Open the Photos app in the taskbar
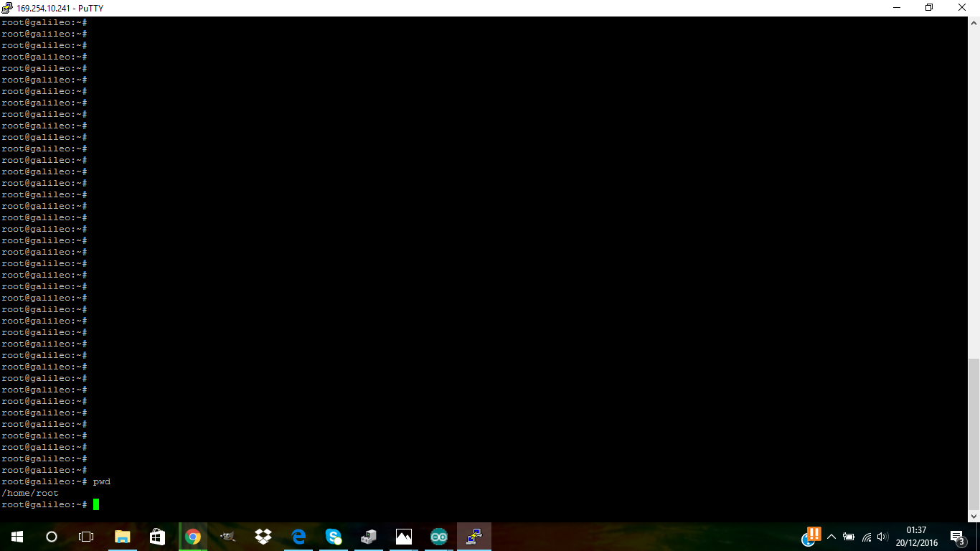Image resolution: width=980 pixels, height=551 pixels. (404, 537)
